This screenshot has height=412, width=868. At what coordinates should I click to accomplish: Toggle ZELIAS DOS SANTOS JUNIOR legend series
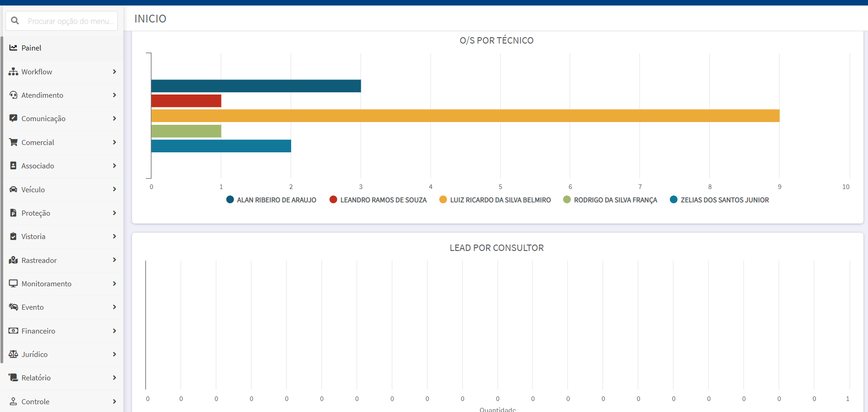719,200
